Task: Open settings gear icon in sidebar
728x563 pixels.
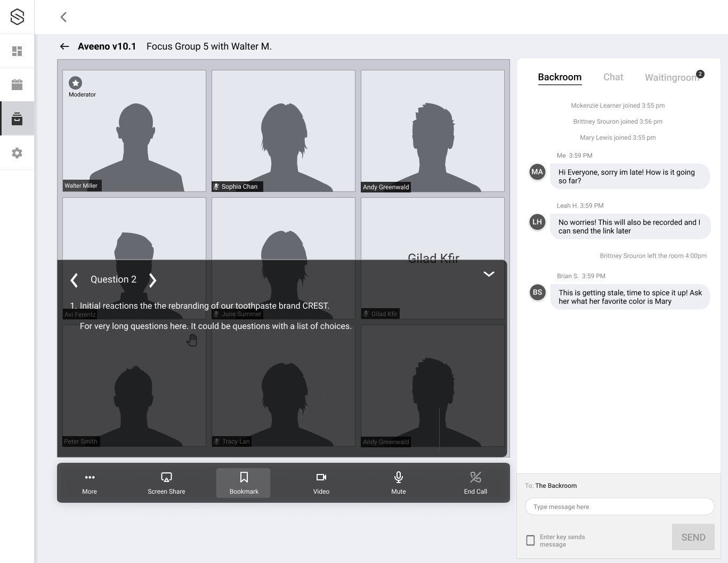Action: coord(17,153)
